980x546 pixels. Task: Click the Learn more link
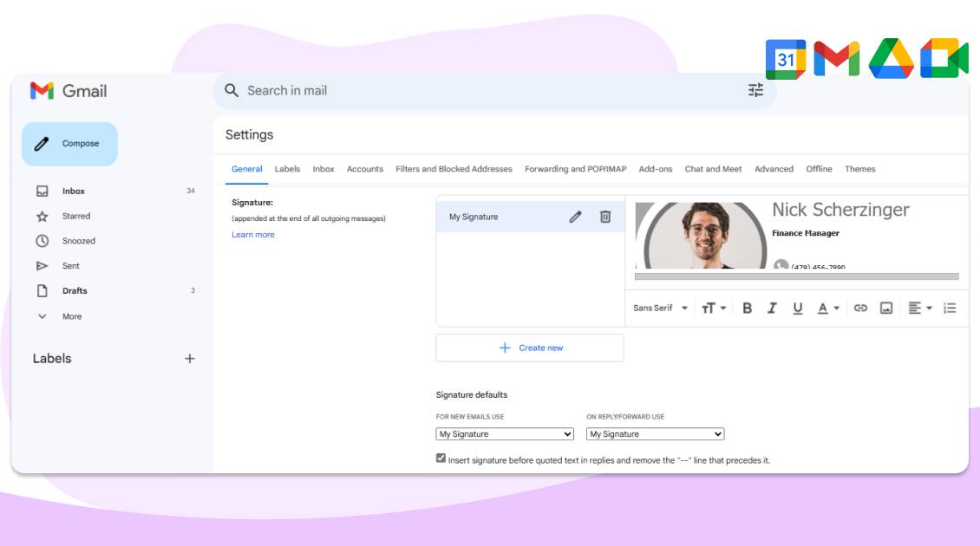pos(253,235)
